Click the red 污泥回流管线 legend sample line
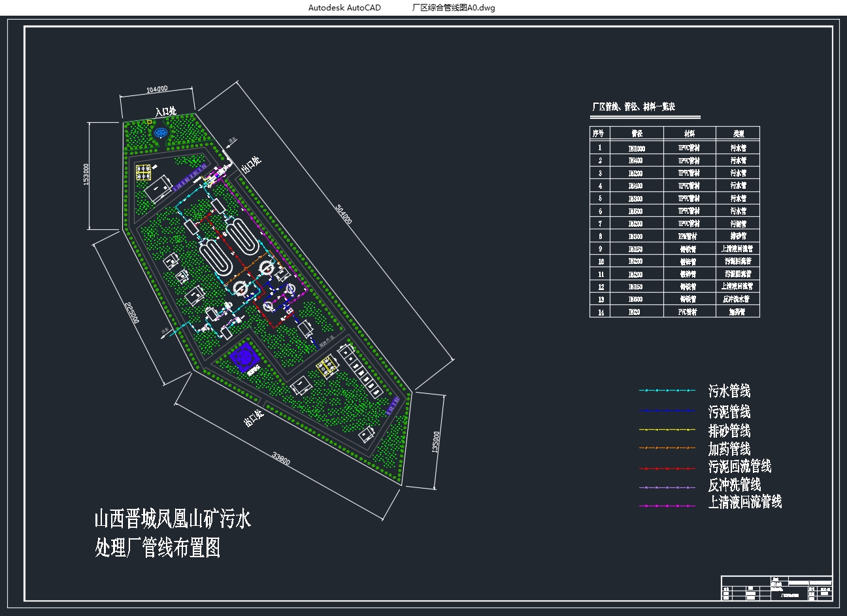The image size is (847, 616). (x=667, y=467)
